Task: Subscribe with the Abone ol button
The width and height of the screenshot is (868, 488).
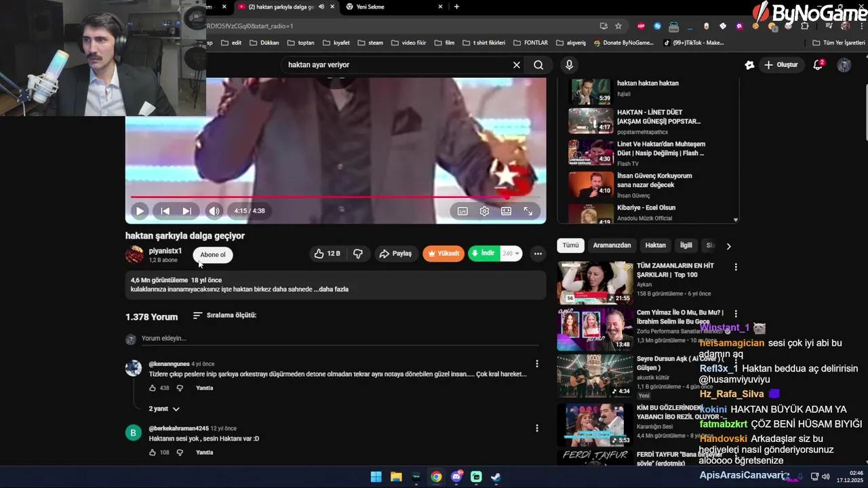Action: pos(213,255)
